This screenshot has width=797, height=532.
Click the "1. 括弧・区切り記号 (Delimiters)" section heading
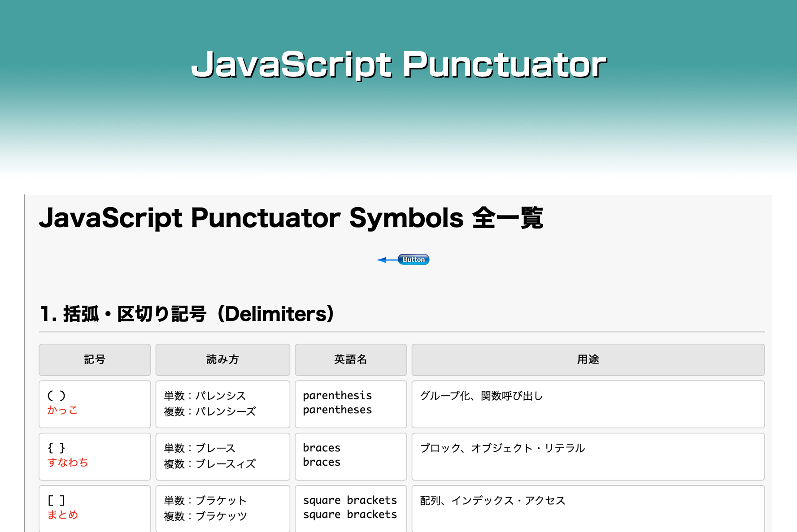pyautogui.click(x=187, y=314)
